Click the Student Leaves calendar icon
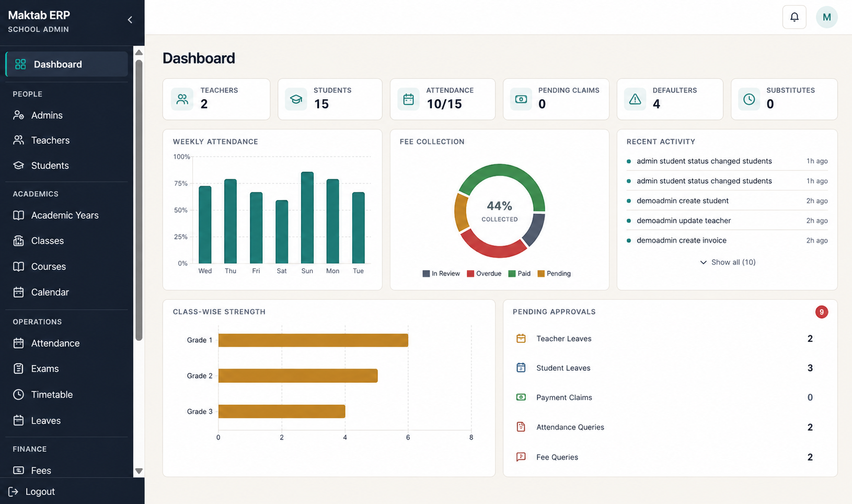Image resolution: width=852 pixels, height=504 pixels. pos(521,368)
